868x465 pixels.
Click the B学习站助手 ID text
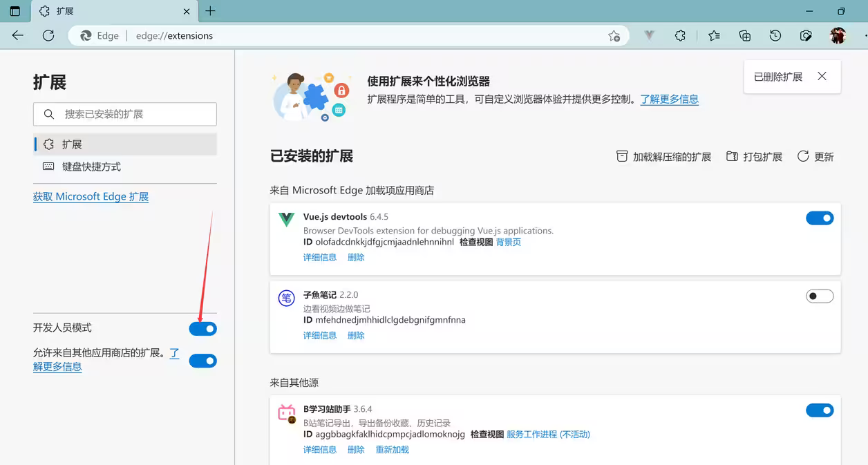tap(384, 434)
